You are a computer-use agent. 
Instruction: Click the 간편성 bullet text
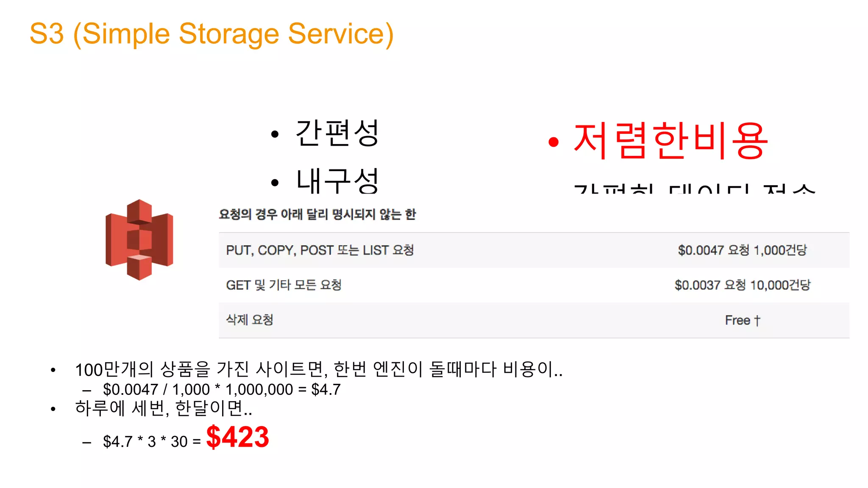(337, 133)
